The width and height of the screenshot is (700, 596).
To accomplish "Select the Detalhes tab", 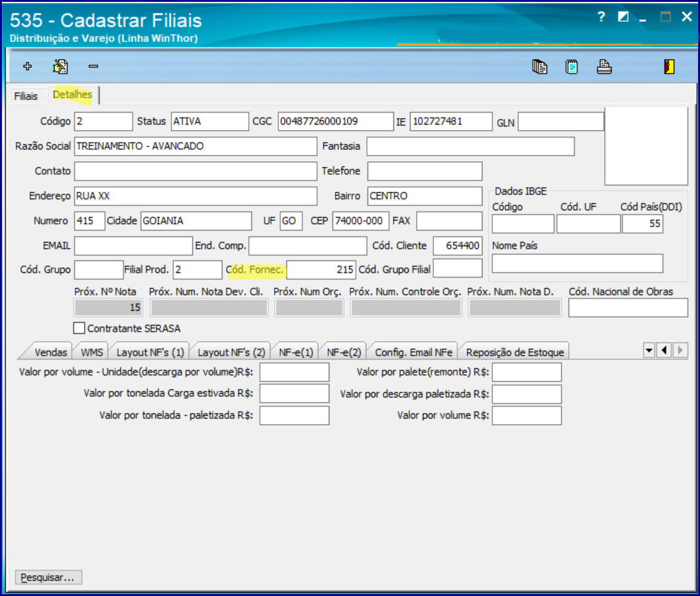I will tap(73, 95).
